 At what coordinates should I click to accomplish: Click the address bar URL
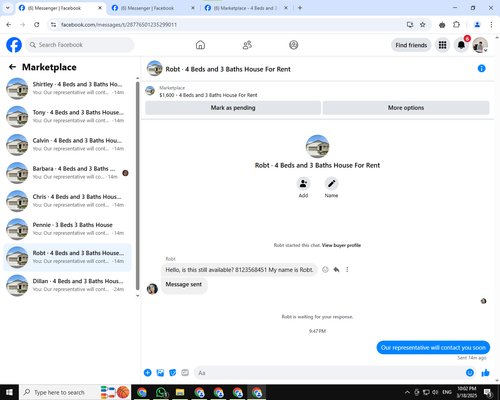coord(119,25)
